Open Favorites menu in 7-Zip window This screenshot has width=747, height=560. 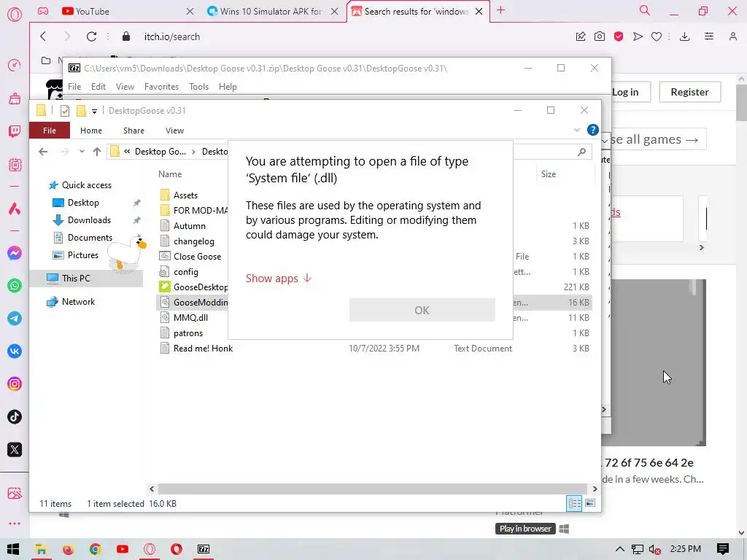[x=161, y=87]
